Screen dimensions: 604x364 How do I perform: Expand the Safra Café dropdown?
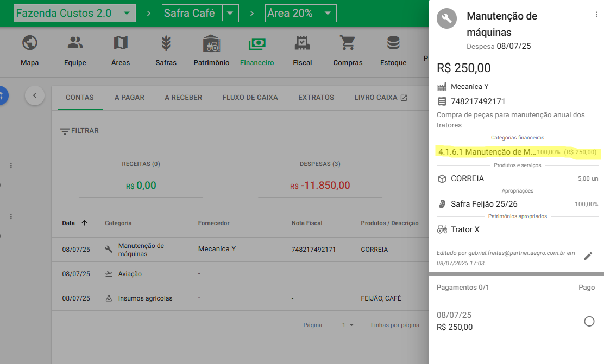click(x=230, y=13)
